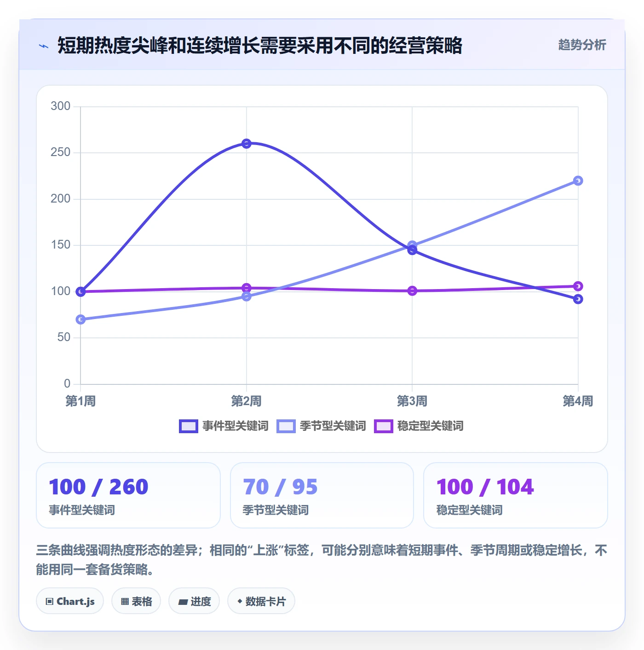Toggle the 季节型关键词 legend item
This screenshot has height=650, width=644.
(321, 426)
